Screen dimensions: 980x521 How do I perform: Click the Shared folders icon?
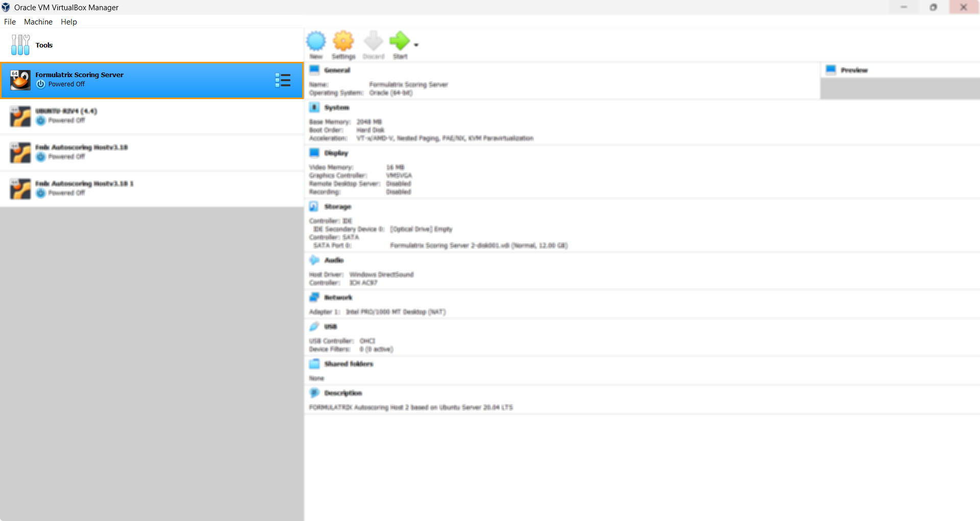314,364
